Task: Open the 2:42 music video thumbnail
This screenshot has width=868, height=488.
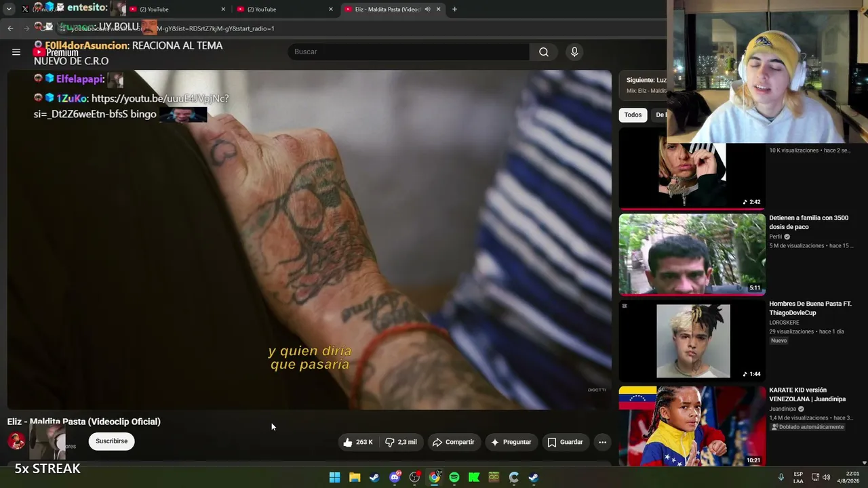Action: pos(692,169)
